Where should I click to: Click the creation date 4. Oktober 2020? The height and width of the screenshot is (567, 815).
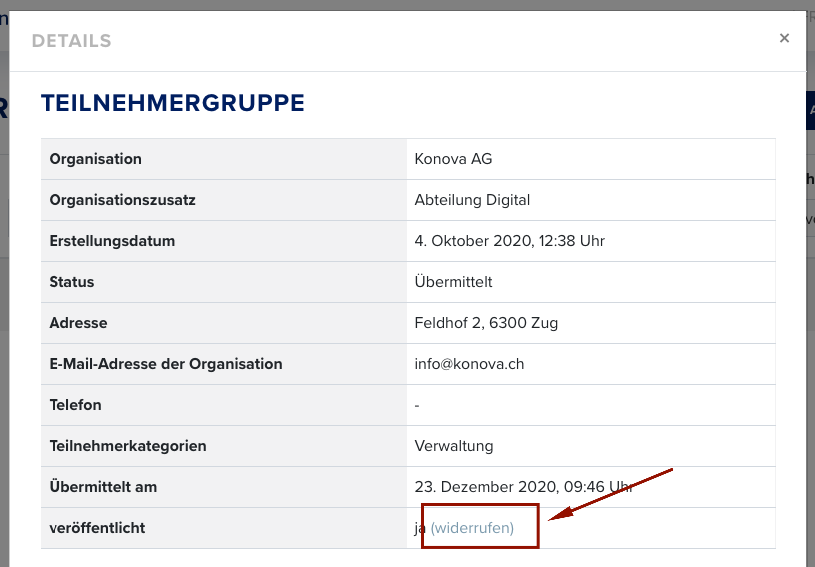509,241
